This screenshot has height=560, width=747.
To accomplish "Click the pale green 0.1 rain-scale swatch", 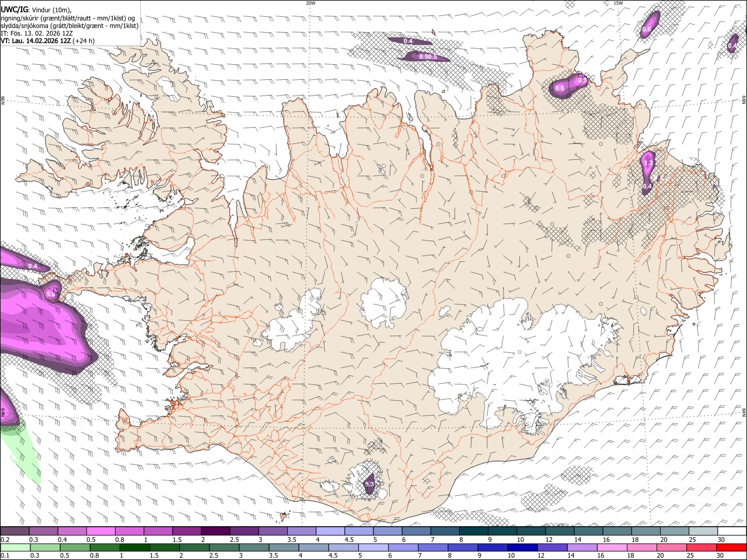I will point(16,547).
